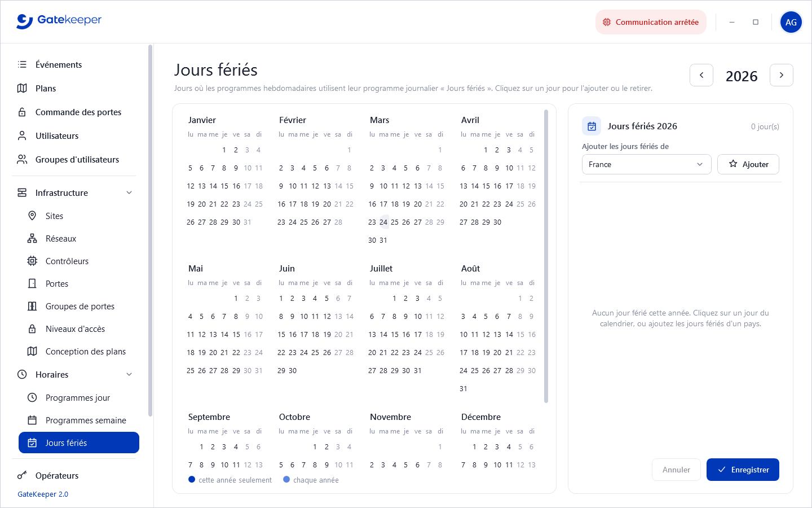
Task: Click the Groupes de portes icon
Action: [32, 306]
